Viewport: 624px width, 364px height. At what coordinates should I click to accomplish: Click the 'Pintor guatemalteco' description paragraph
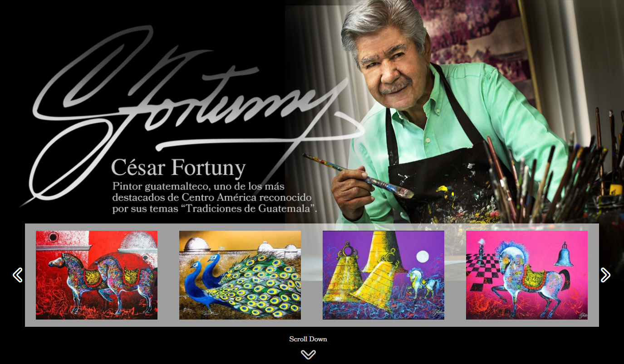[x=214, y=198]
